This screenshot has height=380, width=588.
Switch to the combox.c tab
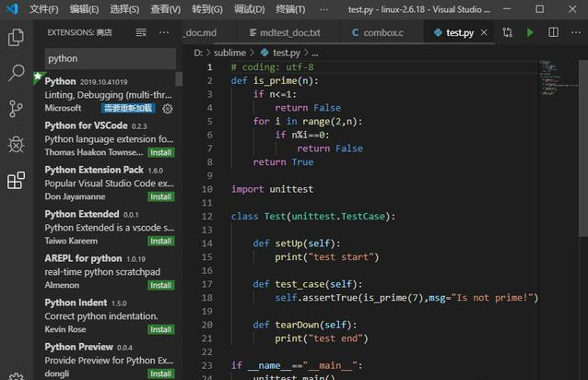click(x=382, y=32)
